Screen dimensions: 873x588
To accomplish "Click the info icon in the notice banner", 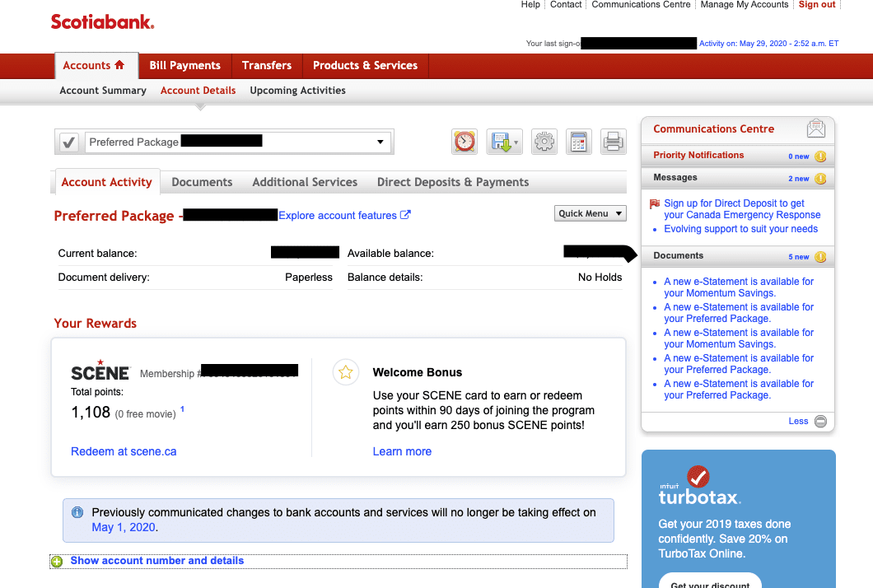I will coord(77,512).
